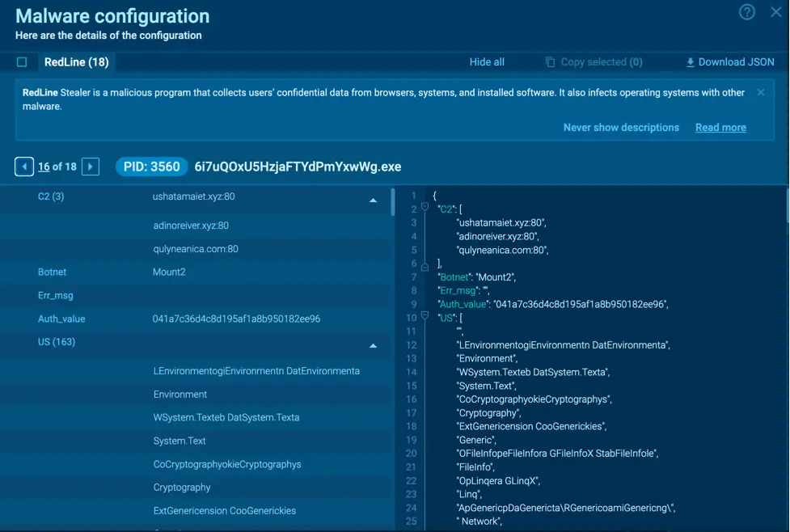Click "Linq" on JSON line 23
The width and height of the screenshot is (790, 532).
(x=469, y=494)
